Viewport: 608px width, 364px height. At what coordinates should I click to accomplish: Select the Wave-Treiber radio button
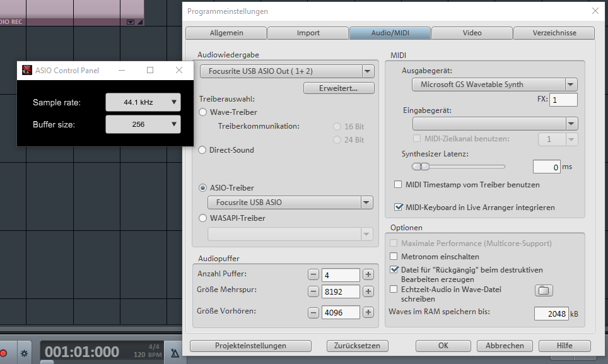(203, 112)
